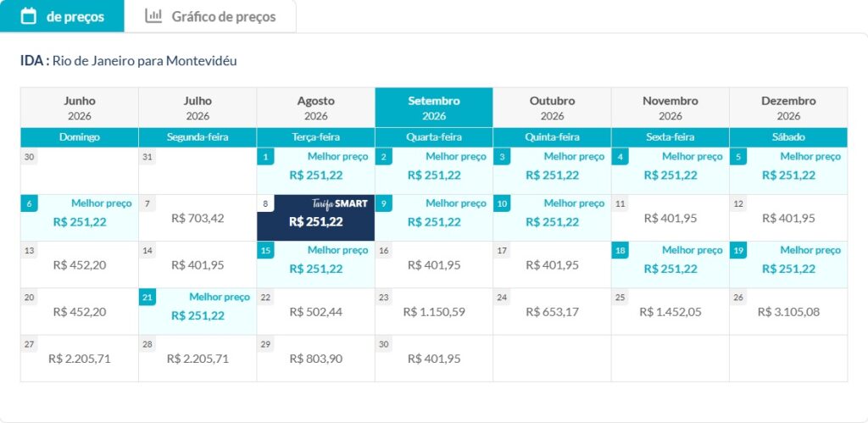The image size is (868, 423).
Task: Choose day 1 best price fare
Action: click(315, 171)
